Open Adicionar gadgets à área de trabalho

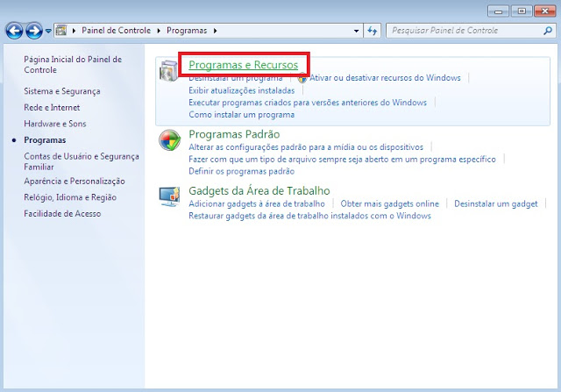coord(257,203)
